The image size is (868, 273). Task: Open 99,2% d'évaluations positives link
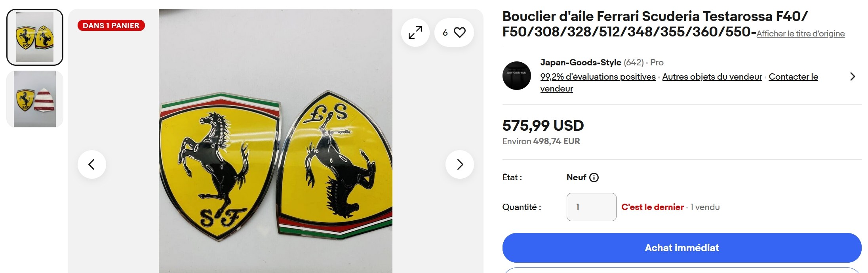tap(598, 77)
